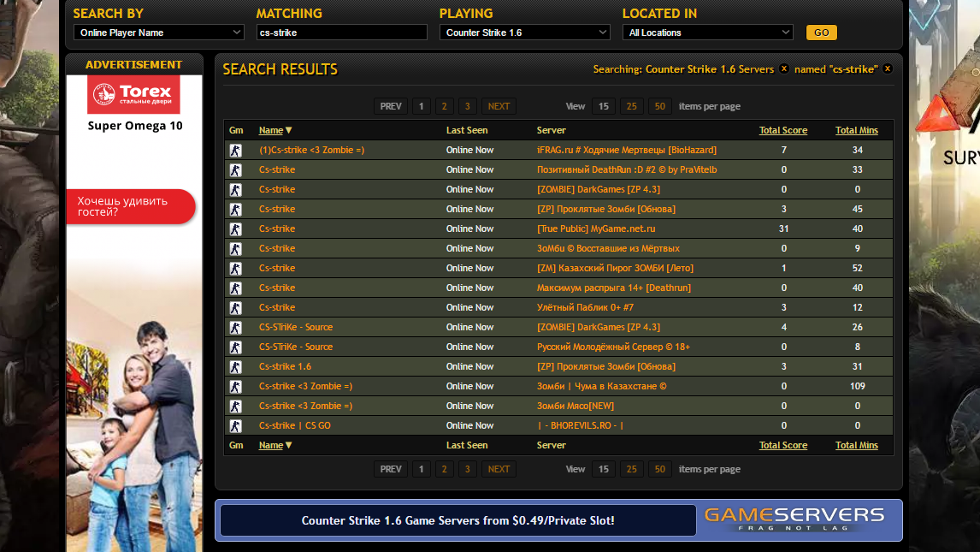Open server Зомби © Восставшие из Мёртвых
Screen dimensions: 980x552
[x=608, y=248]
